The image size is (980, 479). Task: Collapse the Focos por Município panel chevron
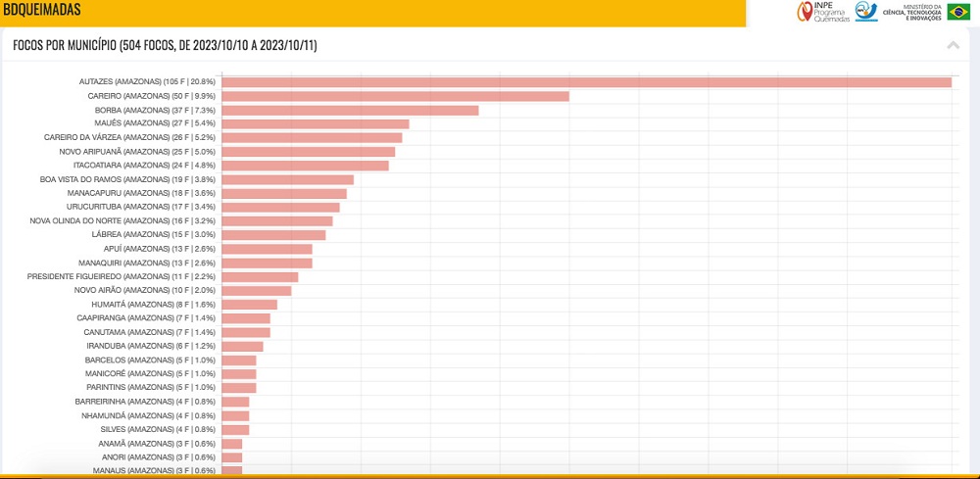point(954,45)
